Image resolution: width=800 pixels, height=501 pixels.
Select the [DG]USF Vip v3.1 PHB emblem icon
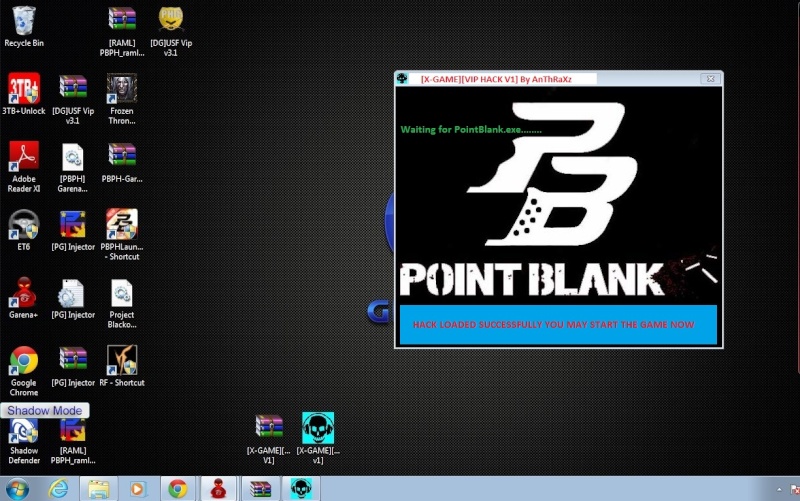pyautogui.click(x=171, y=19)
